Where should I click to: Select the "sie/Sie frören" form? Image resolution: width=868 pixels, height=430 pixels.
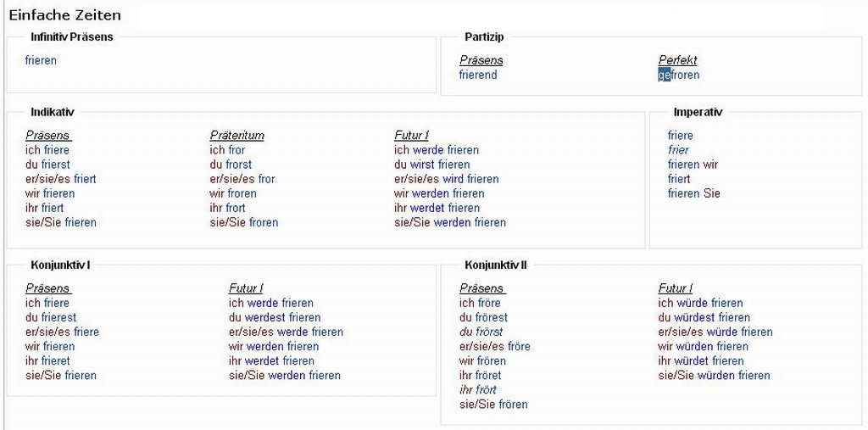click(493, 404)
